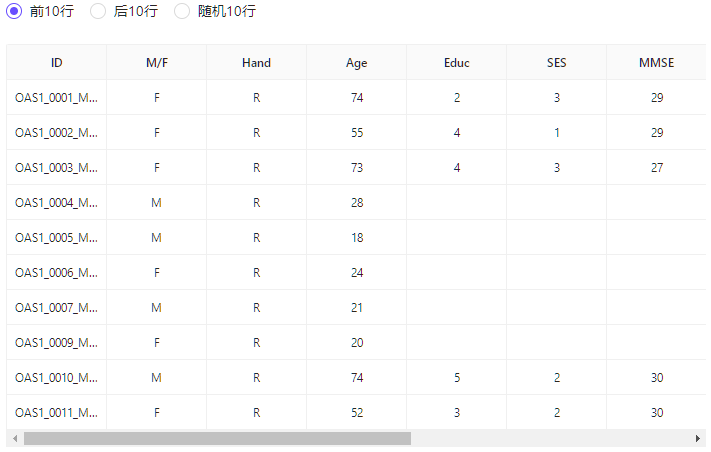Screen dimensions: 711x452
Task: Click the SES column header
Action: pos(556,63)
